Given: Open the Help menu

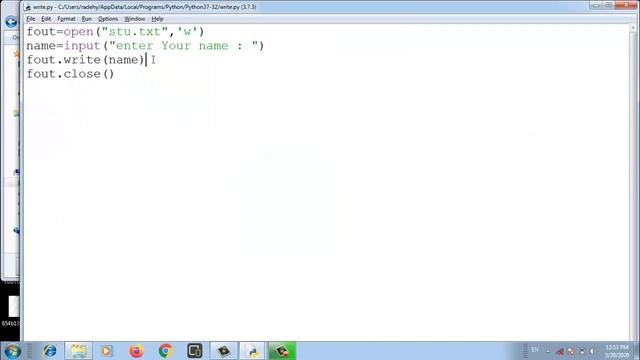Looking at the screenshot, I should tap(157, 19).
